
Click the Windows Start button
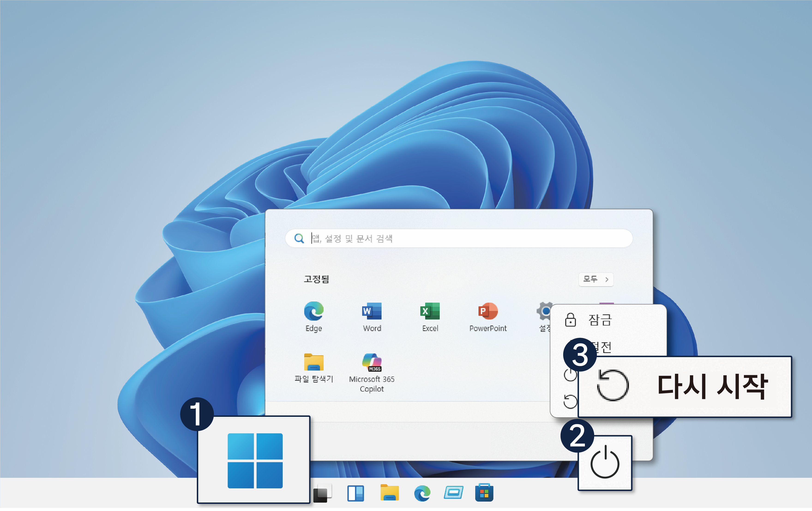(x=255, y=460)
